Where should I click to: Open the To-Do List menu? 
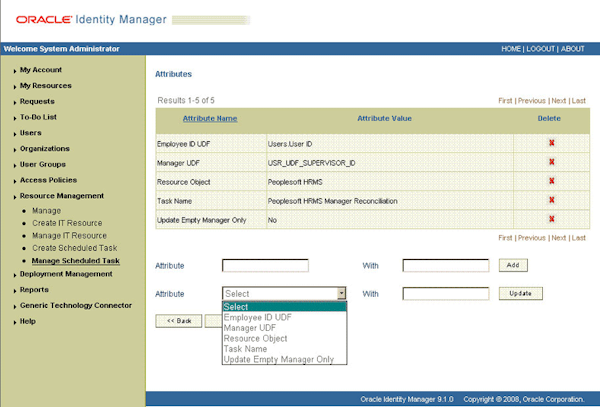(x=38, y=117)
